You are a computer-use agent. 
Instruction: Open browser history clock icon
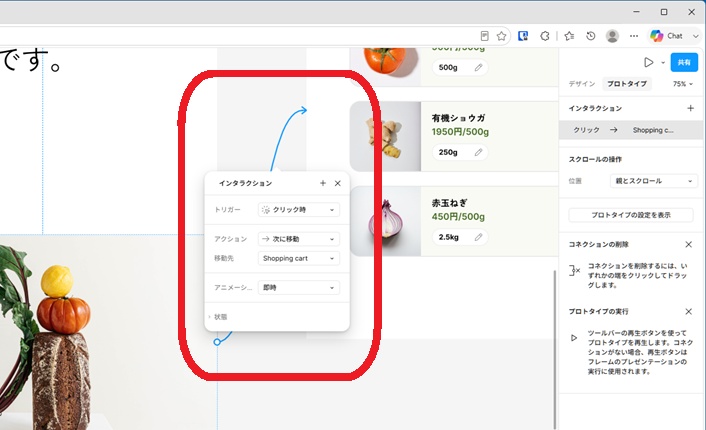point(591,36)
